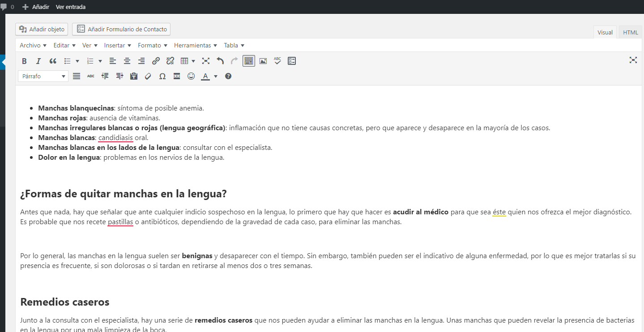Expand the table insert dropdown

coord(193,61)
